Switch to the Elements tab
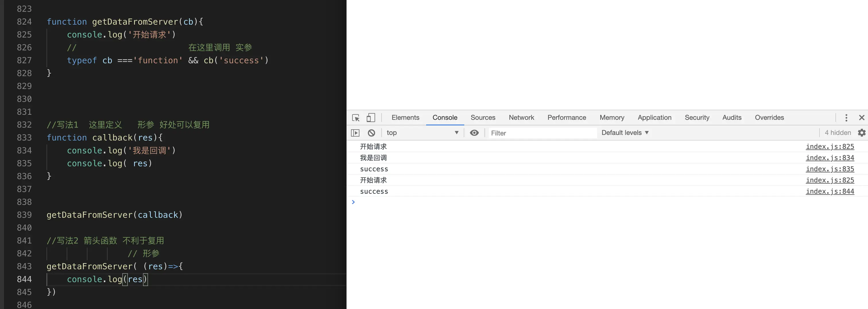This screenshot has width=868, height=309. pos(405,118)
